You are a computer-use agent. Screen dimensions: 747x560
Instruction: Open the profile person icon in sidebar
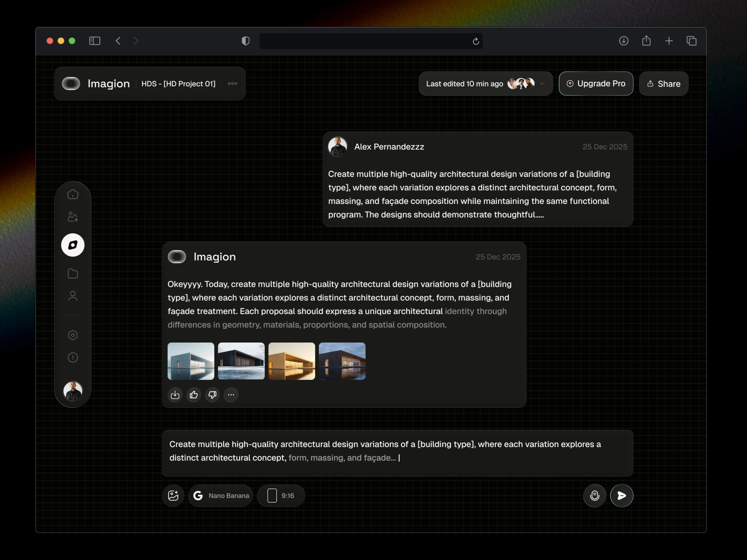(x=73, y=296)
